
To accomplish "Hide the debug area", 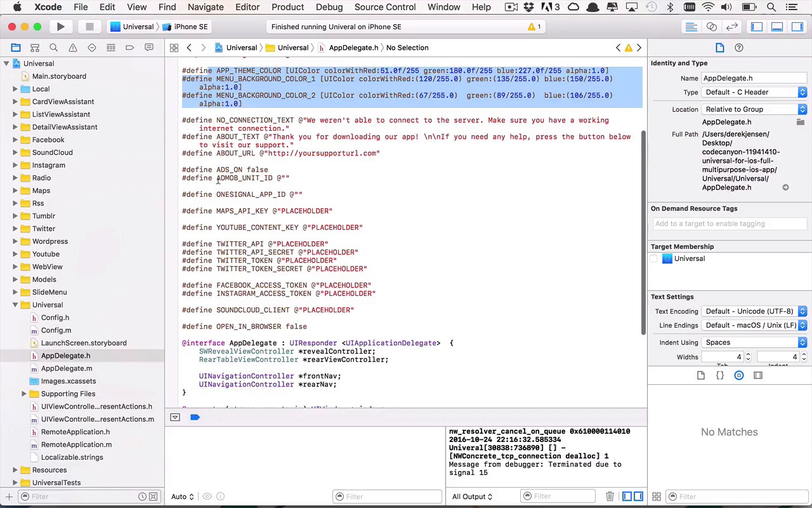I will 175,417.
